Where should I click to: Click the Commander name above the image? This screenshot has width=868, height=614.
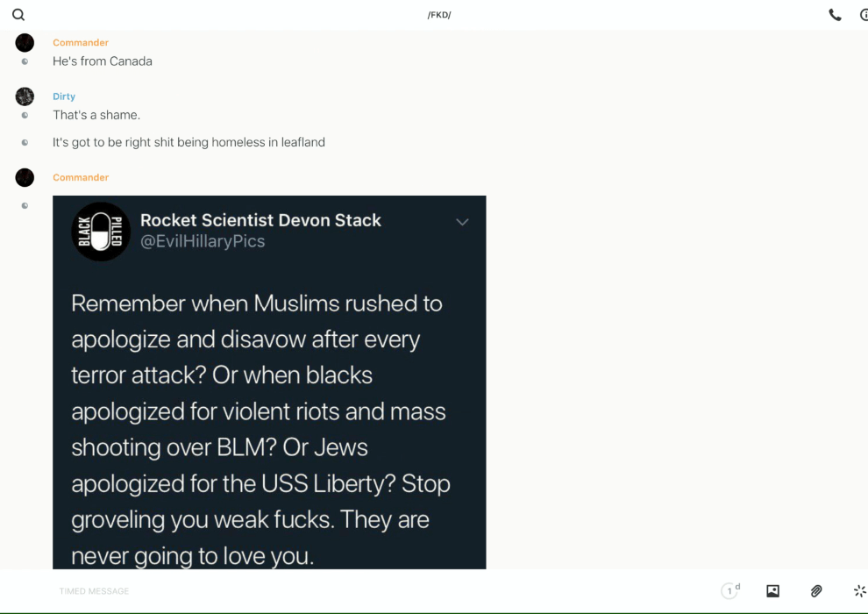tap(81, 177)
